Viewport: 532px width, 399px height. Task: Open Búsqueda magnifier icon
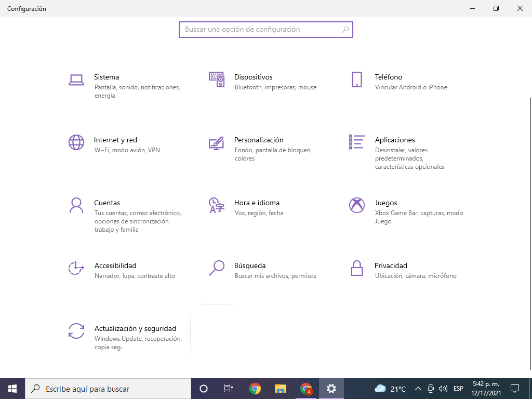coord(217,268)
